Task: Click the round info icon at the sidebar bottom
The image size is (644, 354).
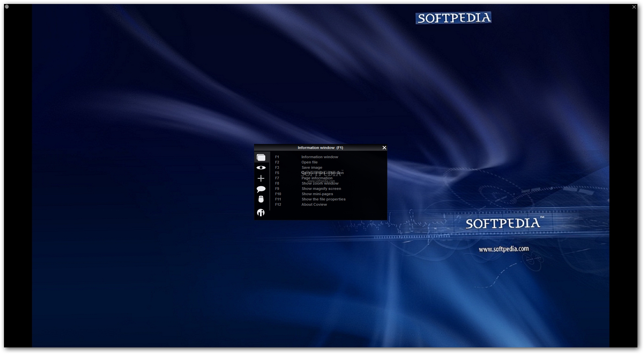Action: click(261, 213)
